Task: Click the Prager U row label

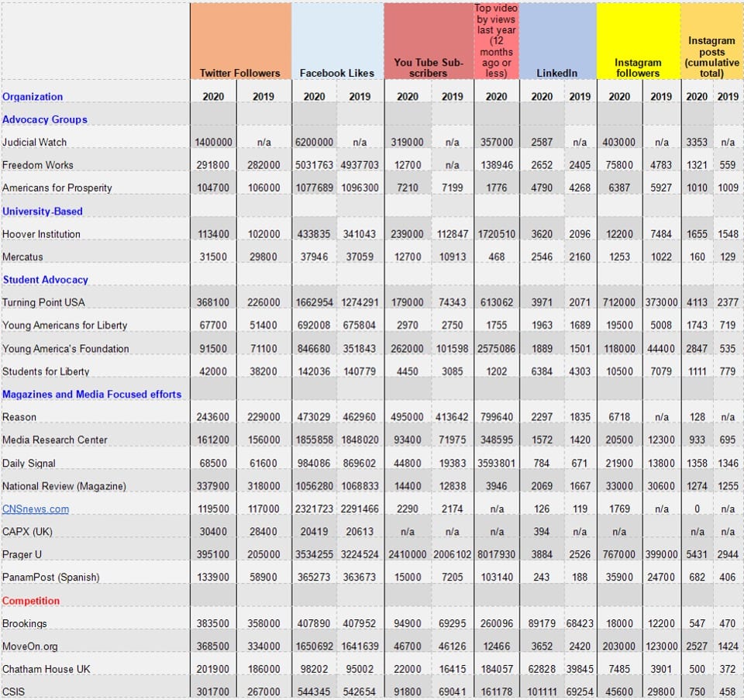Action: (x=22, y=554)
